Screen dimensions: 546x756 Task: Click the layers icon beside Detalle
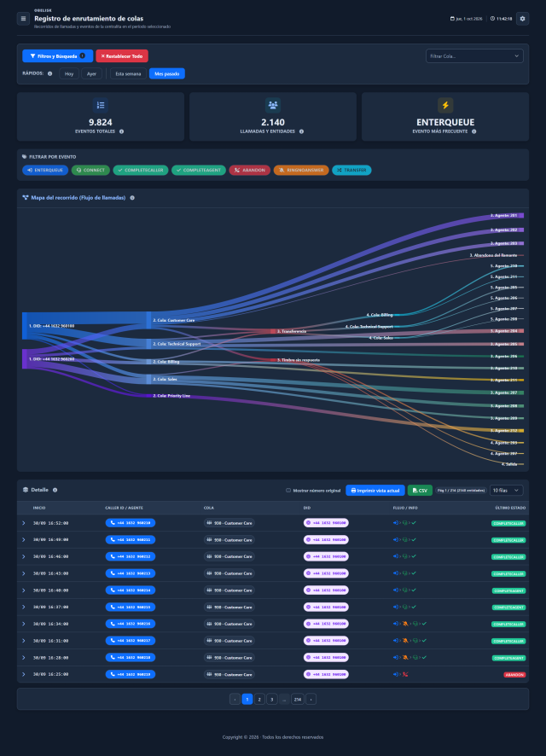tap(26, 490)
